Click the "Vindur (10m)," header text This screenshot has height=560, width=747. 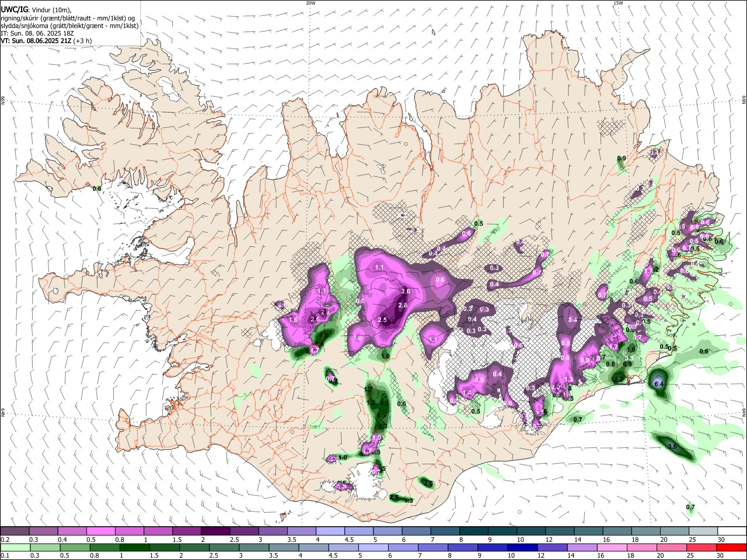click(x=51, y=10)
